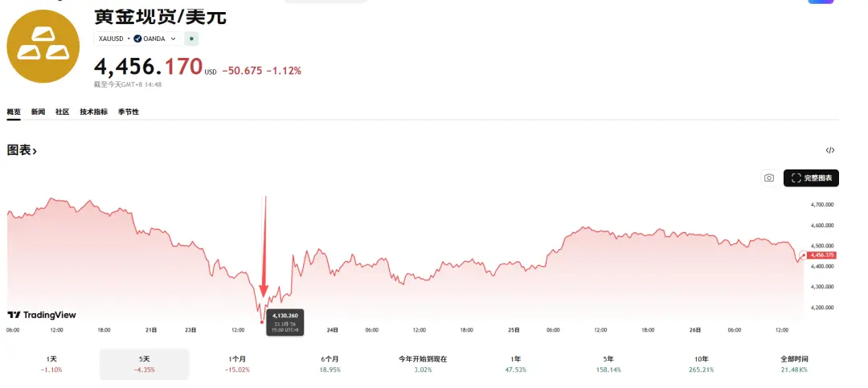
Task: Click the red price label on chart axis
Action: (822, 255)
